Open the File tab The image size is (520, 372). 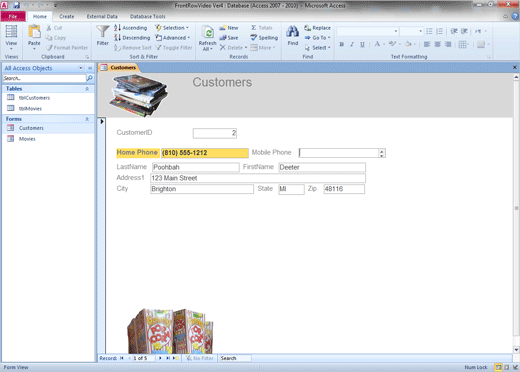coord(13,16)
